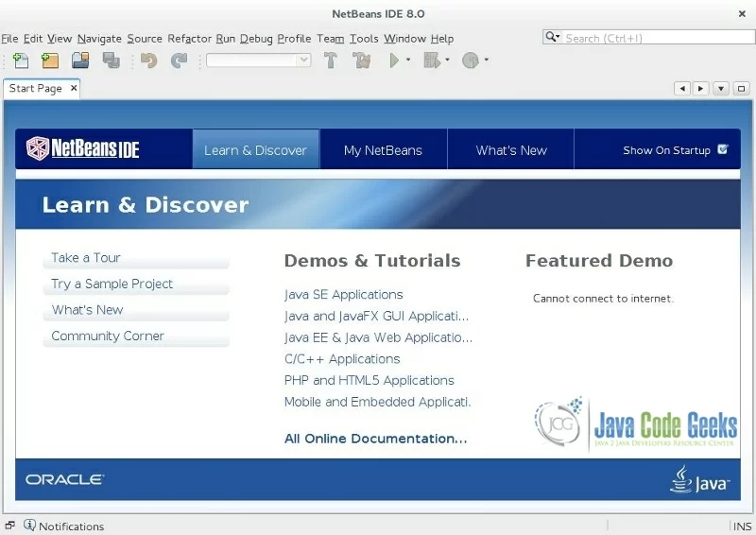756x535 pixels.
Task: Open the Run menu
Action: [226, 39]
